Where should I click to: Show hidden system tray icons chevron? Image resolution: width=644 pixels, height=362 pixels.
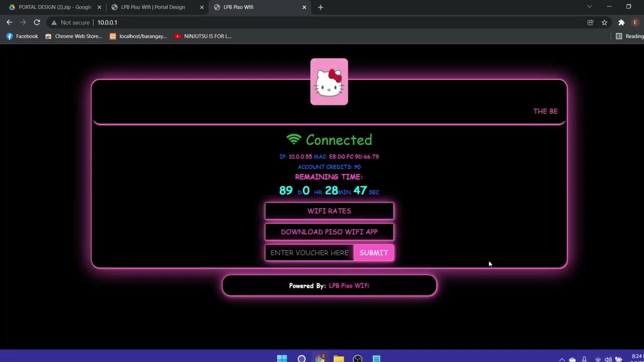tap(562, 359)
